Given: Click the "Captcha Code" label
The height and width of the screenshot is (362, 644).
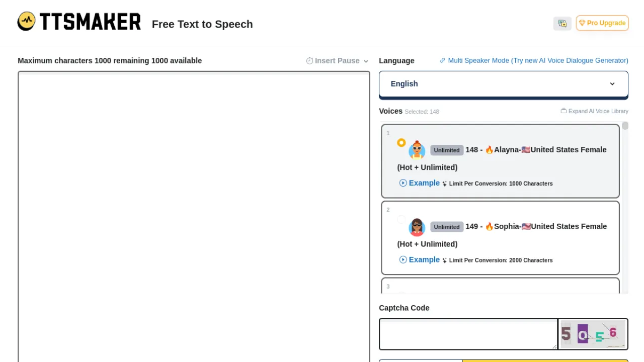Looking at the screenshot, I should pos(404,308).
